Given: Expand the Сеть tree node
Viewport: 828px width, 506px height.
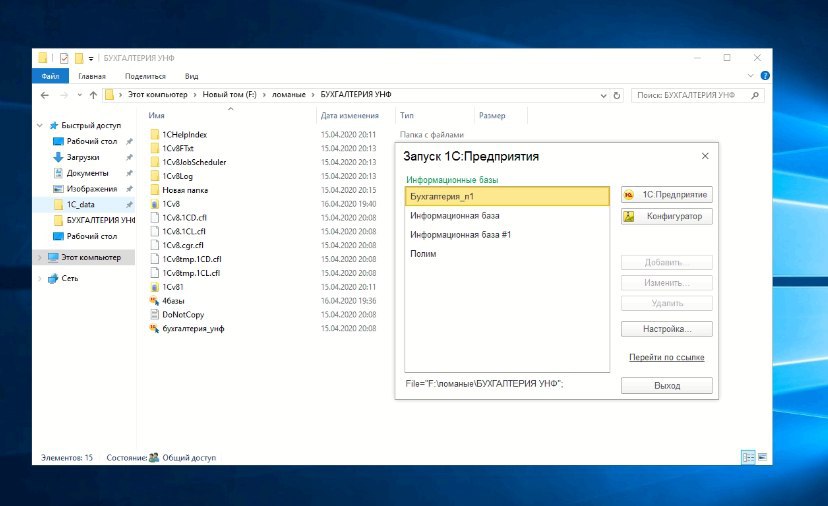Looking at the screenshot, I should pos(40,278).
